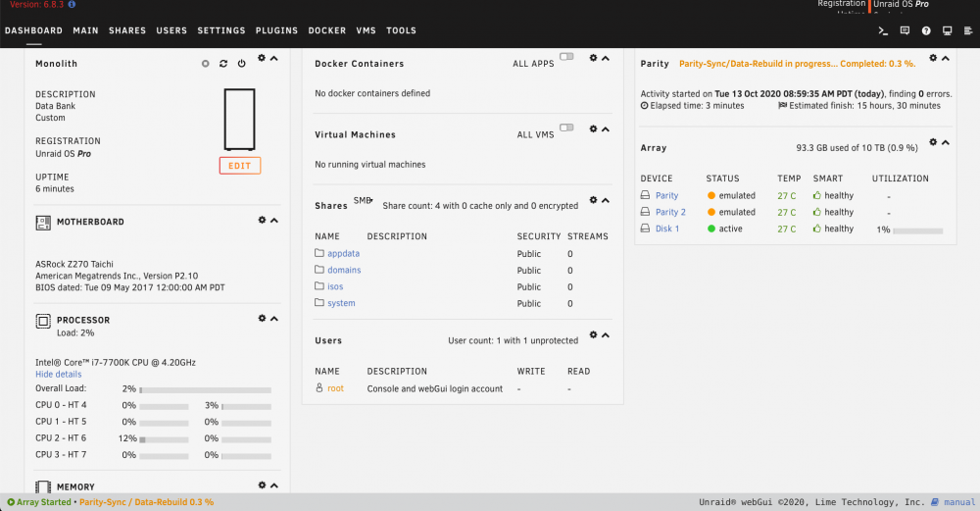Open Processor panel gear settings
The width and height of the screenshot is (980, 511).
(262, 319)
